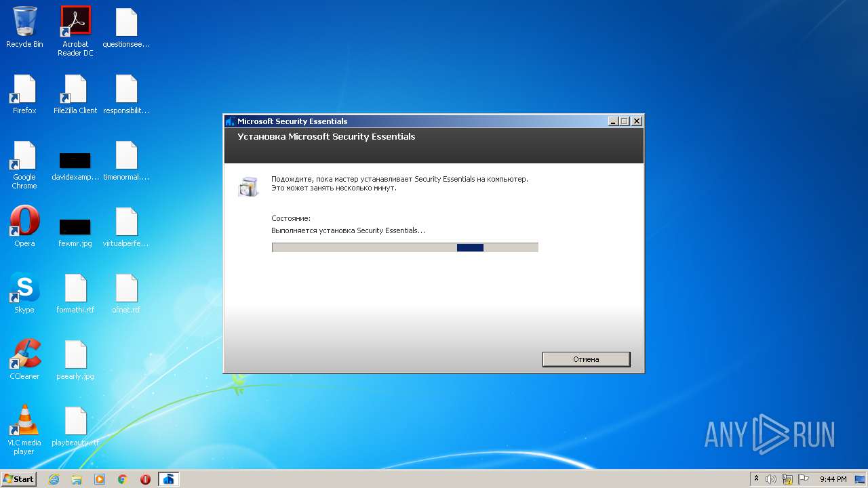Open Windows Media Player from the taskbar
868x488 pixels.
100,479
